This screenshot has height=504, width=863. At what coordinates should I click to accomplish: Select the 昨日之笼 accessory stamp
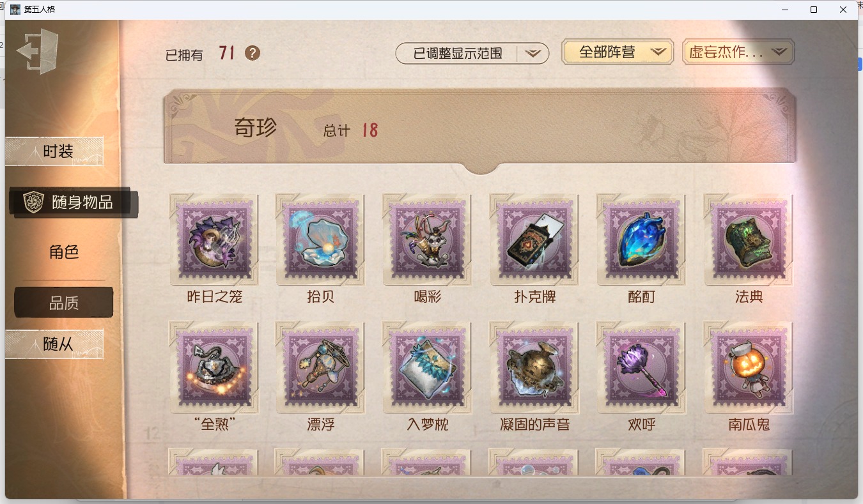[x=214, y=240]
